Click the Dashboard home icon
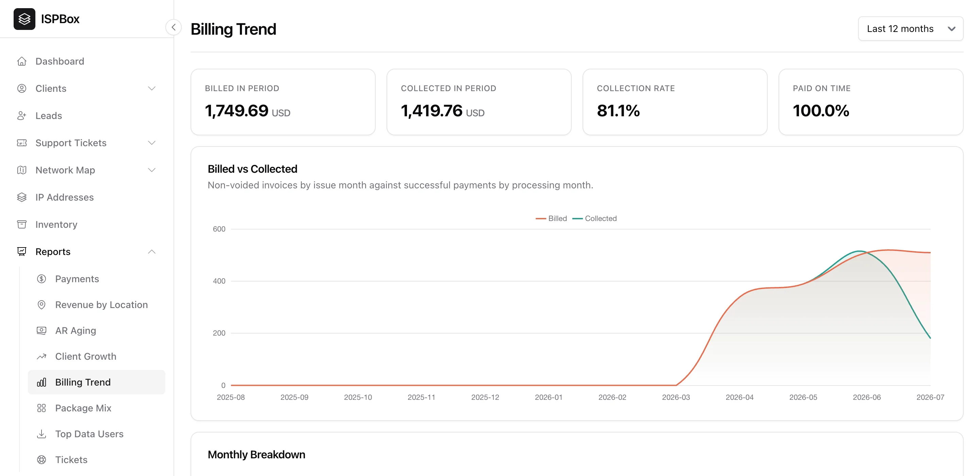Screen dimensions: 980x476 coord(22,61)
